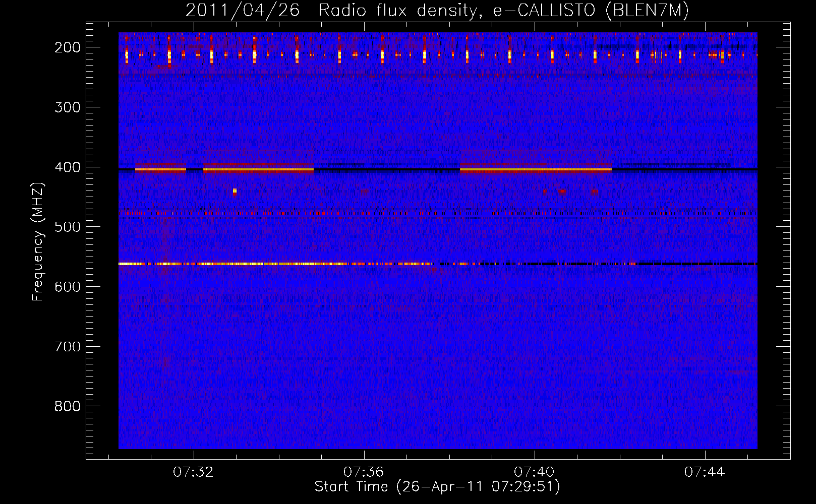
Task: Click the bright continuous emission line near 560 MHz
Action: coord(275,264)
